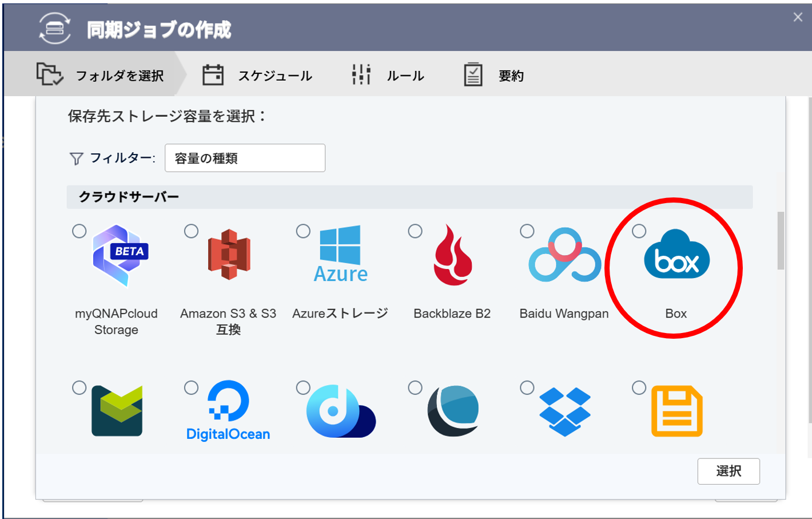812x519 pixels.
Task: Select radio button for dark green box storage
Action: point(79,388)
